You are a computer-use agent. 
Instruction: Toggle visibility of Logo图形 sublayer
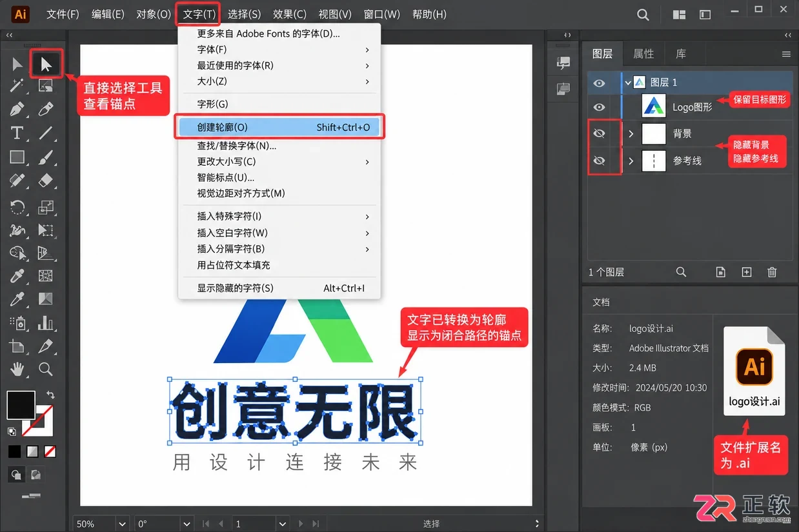click(599, 107)
